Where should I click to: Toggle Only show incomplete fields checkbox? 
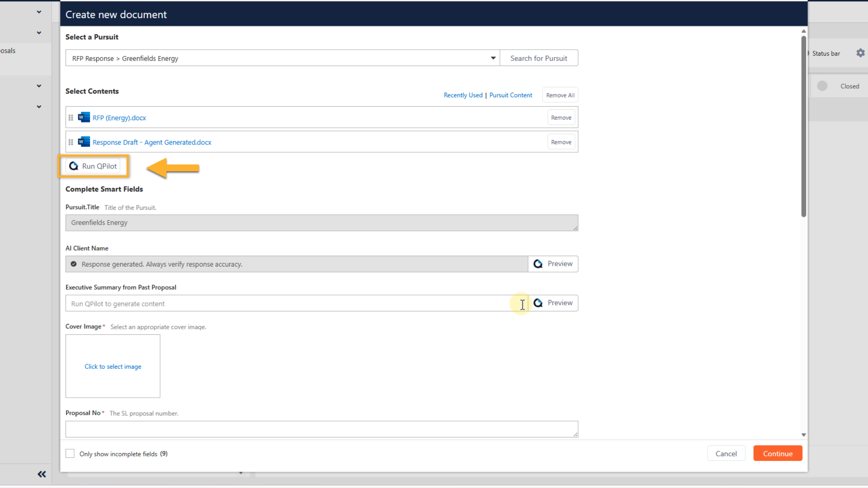pyautogui.click(x=70, y=453)
